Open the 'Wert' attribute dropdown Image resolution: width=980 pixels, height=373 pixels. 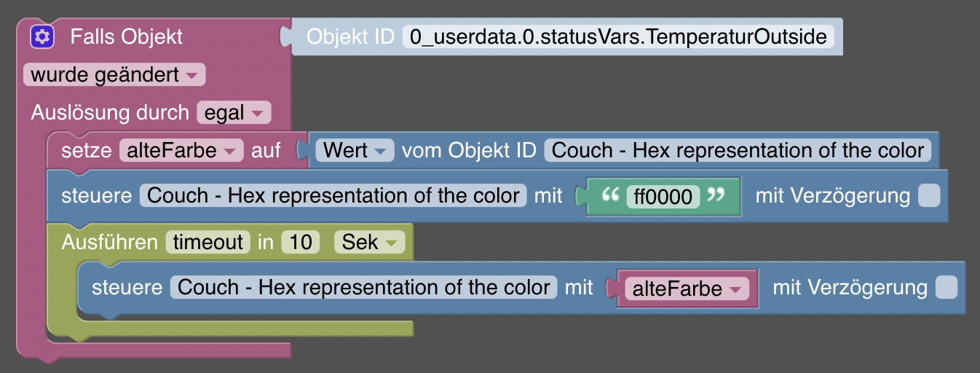pos(355,151)
